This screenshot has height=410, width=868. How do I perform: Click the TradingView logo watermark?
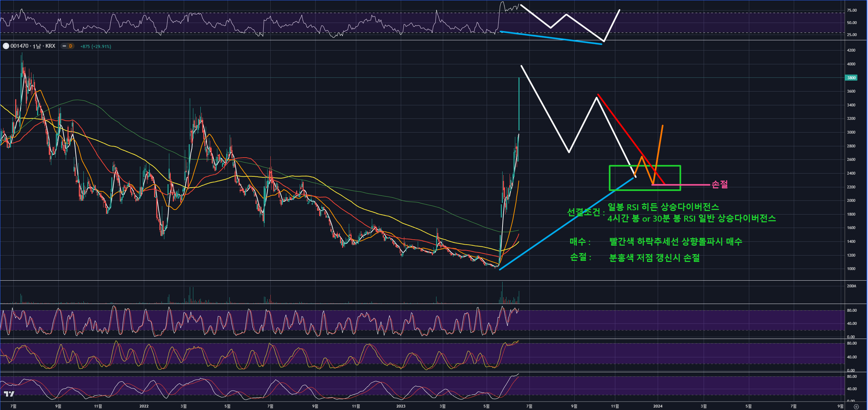coord(9,394)
